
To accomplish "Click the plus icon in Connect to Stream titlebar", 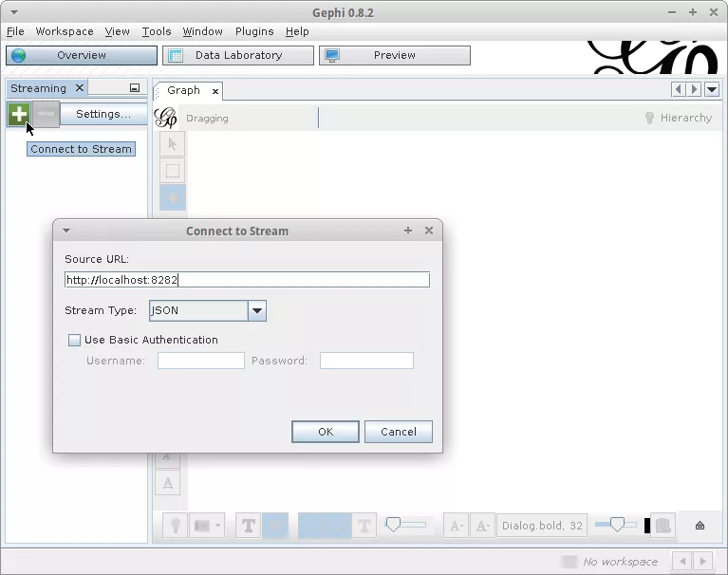I will 407,231.
